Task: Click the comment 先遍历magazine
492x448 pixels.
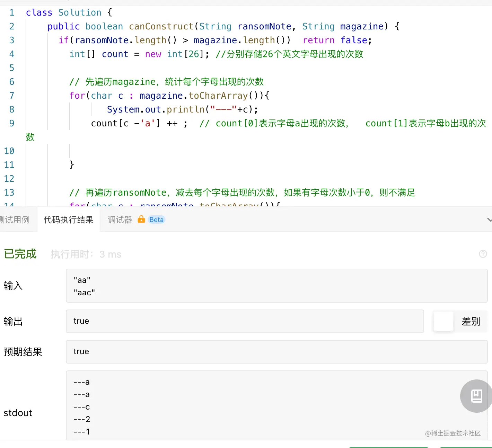Action: (x=166, y=82)
